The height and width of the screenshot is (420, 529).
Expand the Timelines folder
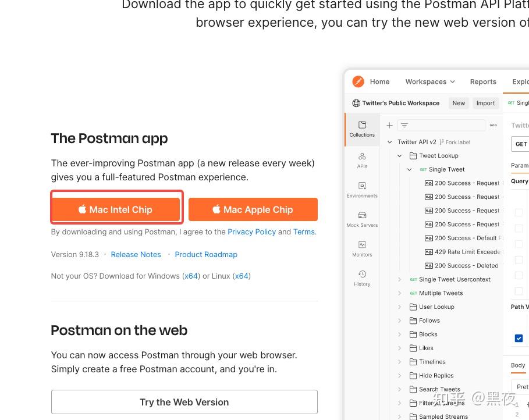[399, 362]
